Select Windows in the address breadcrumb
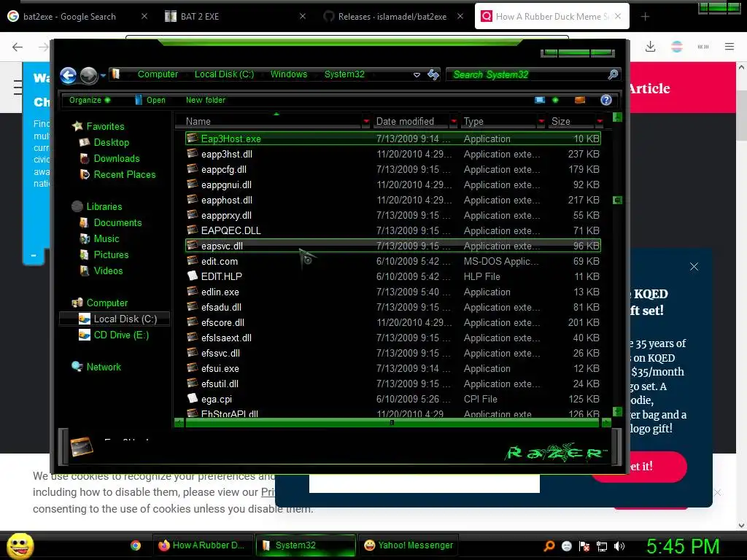 pos(289,74)
